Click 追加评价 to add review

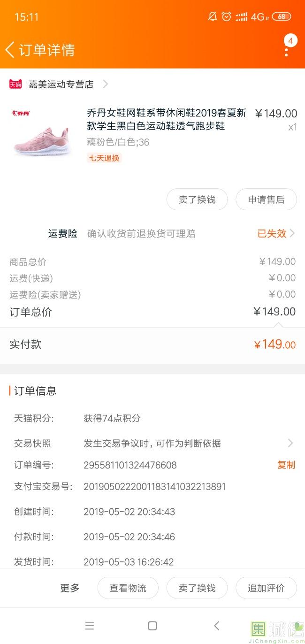point(266,588)
